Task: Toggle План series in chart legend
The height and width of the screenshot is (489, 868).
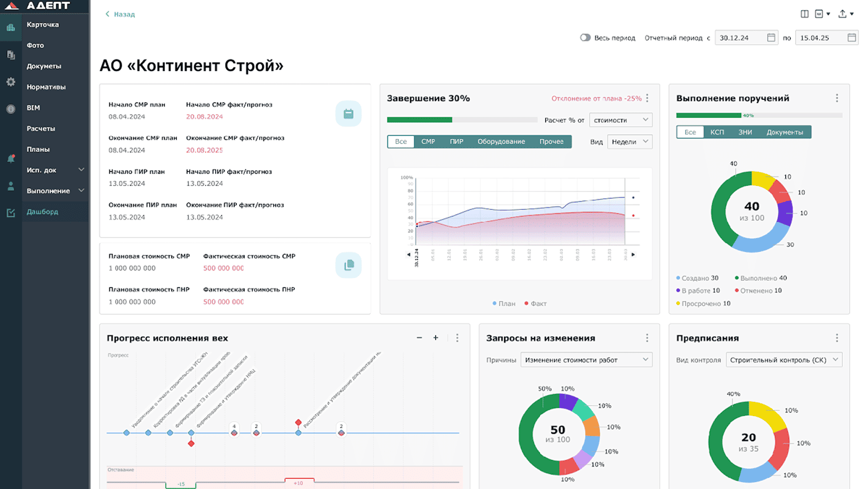Action: point(504,303)
